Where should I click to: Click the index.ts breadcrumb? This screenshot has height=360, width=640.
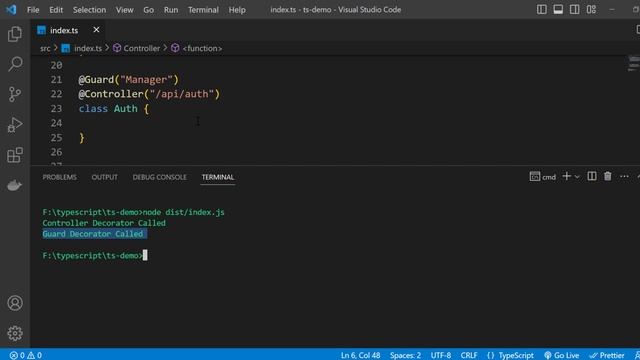tap(82, 48)
